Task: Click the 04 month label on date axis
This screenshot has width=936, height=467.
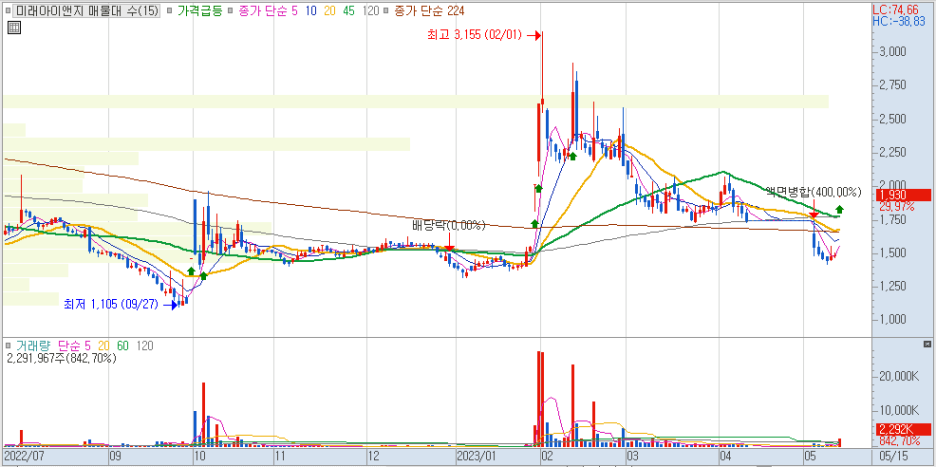Action: pyautogui.click(x=725, y=456)
